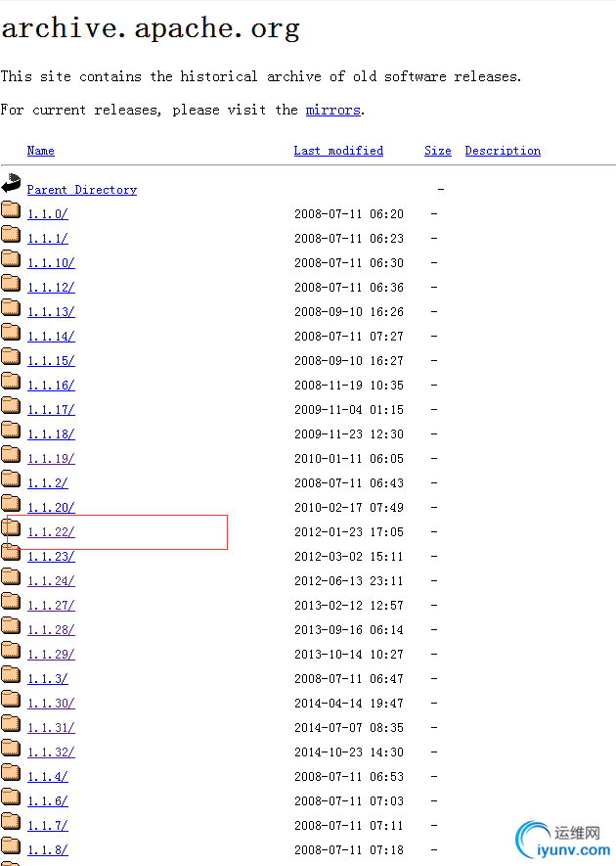
Task: Click the folder icon beside 1.1.13/
Action: coord(11,307)
